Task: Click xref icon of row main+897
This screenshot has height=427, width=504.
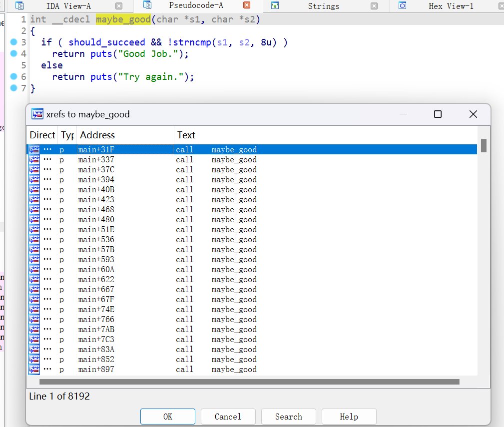Action: coord(34,370)
